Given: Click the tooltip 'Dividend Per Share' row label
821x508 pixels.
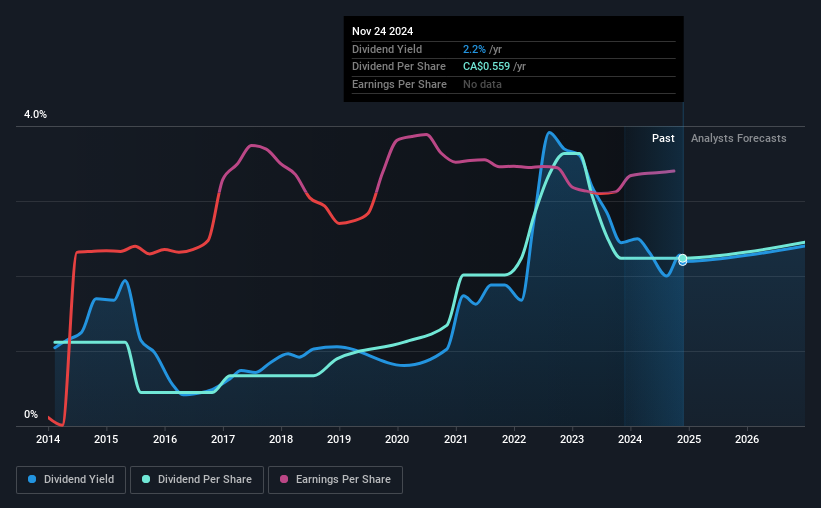Looking at the screenshot, I should pos(399,67).
